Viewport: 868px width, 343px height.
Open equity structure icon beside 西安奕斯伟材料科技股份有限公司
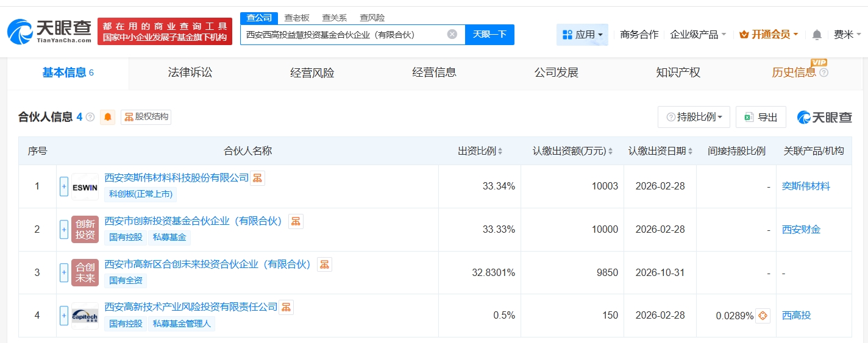point(258,178)
